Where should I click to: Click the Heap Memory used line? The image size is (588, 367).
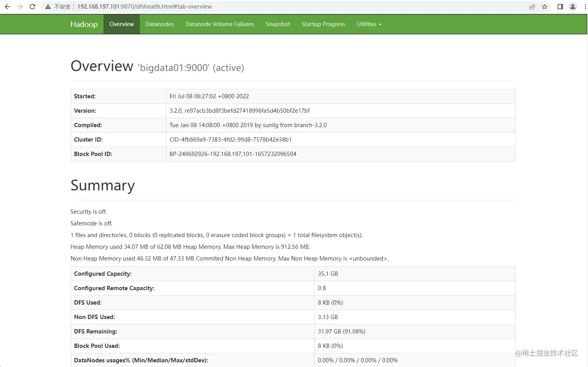(x=190, y=247)
